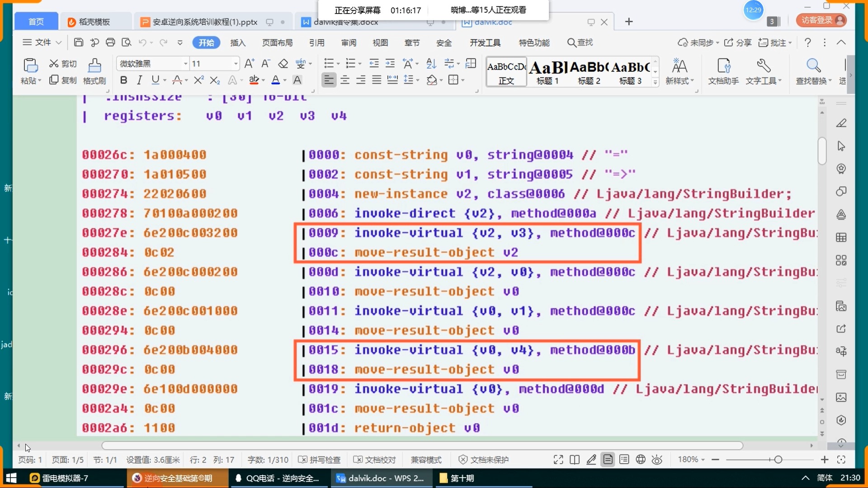Click the font color A swatch
Screen dimensions: 868x488
pos(275,80)
